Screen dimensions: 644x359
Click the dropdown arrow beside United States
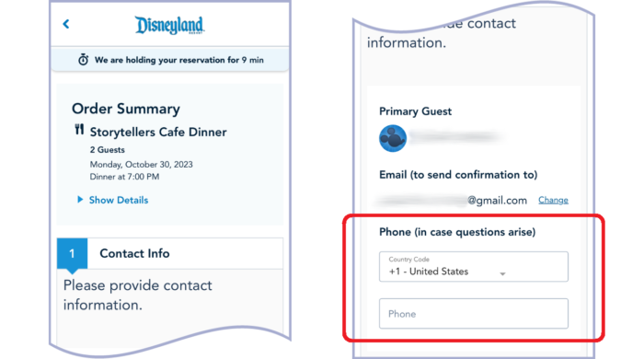tap(502, 273)
